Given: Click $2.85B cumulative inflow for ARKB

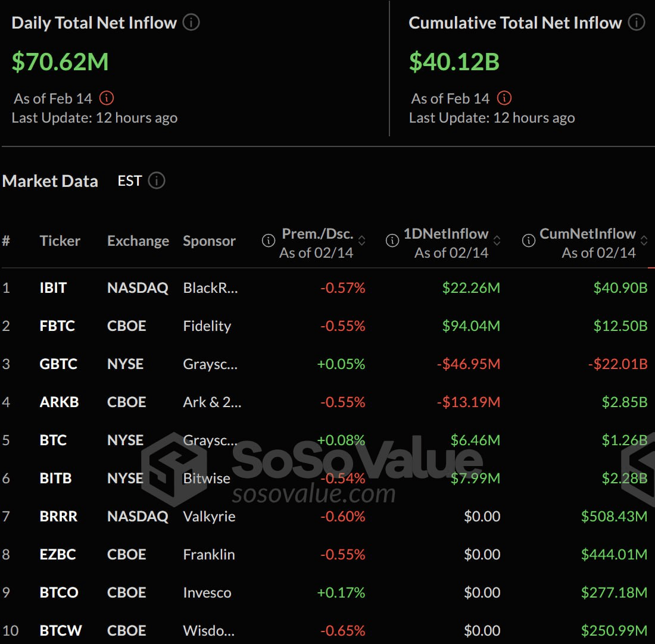Looking at the screenshot, I should coord(625,402).
